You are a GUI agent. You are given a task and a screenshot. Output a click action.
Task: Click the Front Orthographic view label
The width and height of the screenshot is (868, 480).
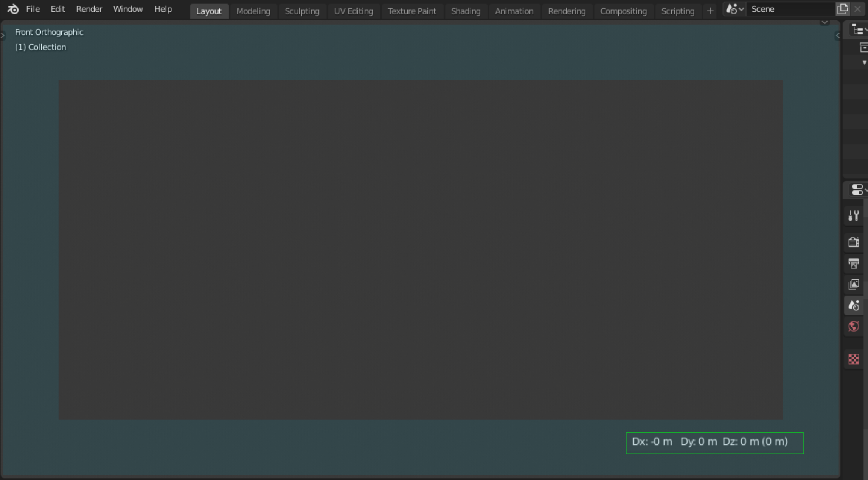49,32
